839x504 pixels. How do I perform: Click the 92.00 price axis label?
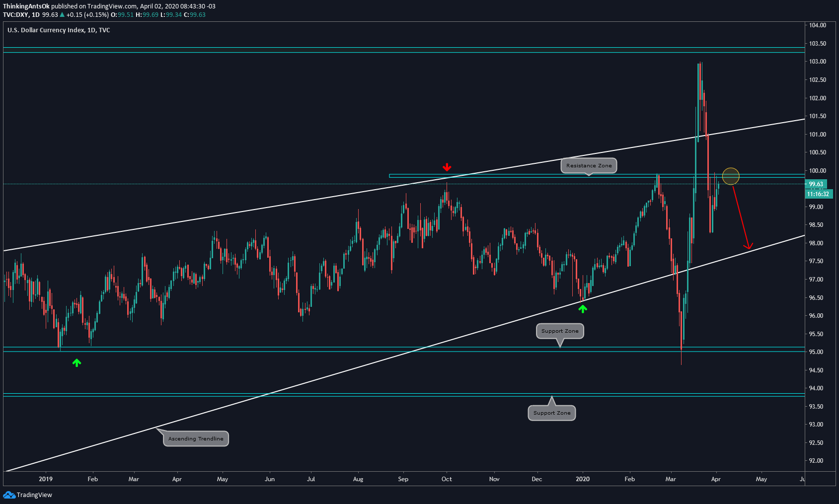[816, 461]
